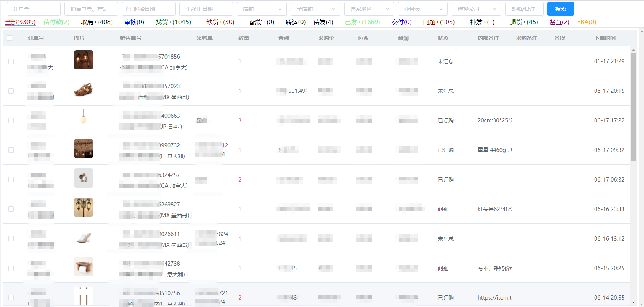The width and height of the screenshot is (644, 307).
Task: Click the 订单号 search input field
Action: click(x=34, y=9)
